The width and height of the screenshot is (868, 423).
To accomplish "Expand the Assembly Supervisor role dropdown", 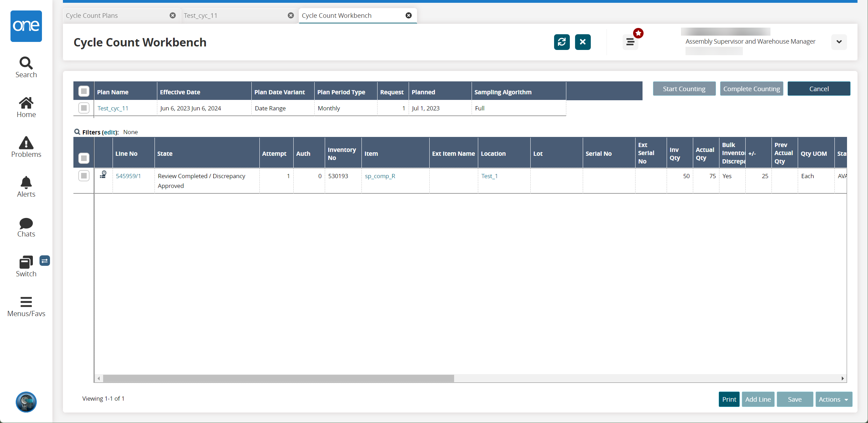I will (x=840, y=42).
